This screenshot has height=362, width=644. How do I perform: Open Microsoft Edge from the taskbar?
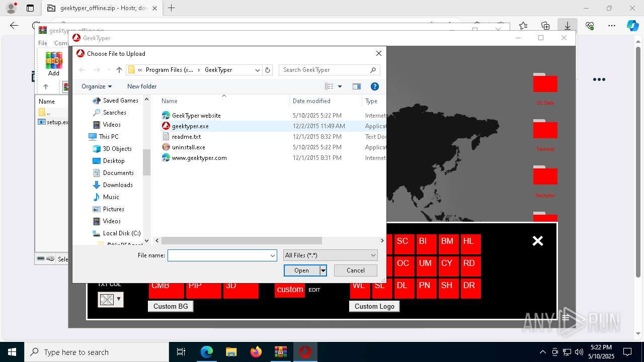coord(207,352)
